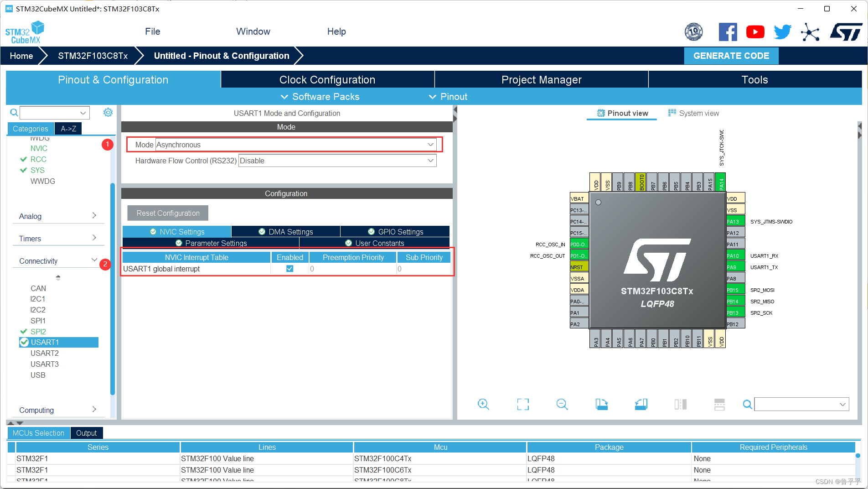Toggle USART1 global interrupt Enabled checkbox
The height and width of the screenshot is (489, 868).
click(289, 269)
